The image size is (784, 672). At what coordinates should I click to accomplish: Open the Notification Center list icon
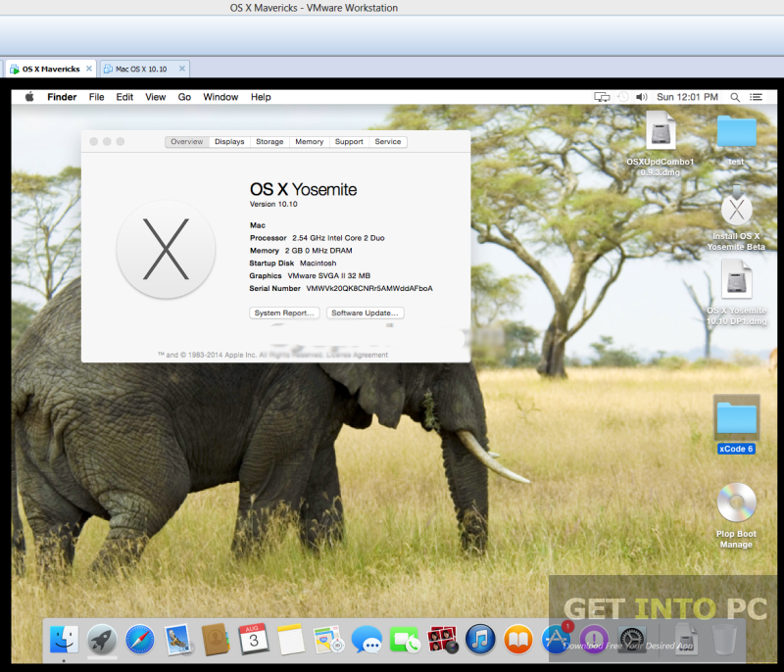tap(756, 97)
